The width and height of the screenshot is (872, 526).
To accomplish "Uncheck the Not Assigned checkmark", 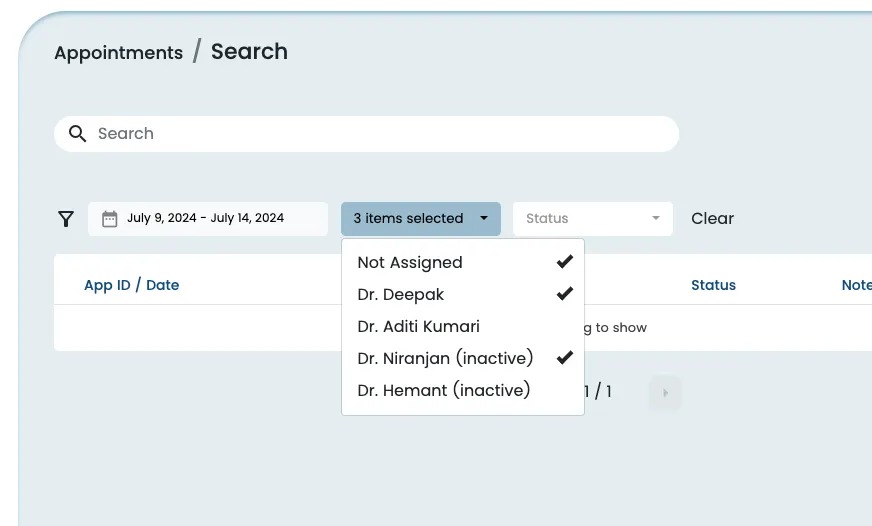I will pyautogui.click(x=565, y=262).
